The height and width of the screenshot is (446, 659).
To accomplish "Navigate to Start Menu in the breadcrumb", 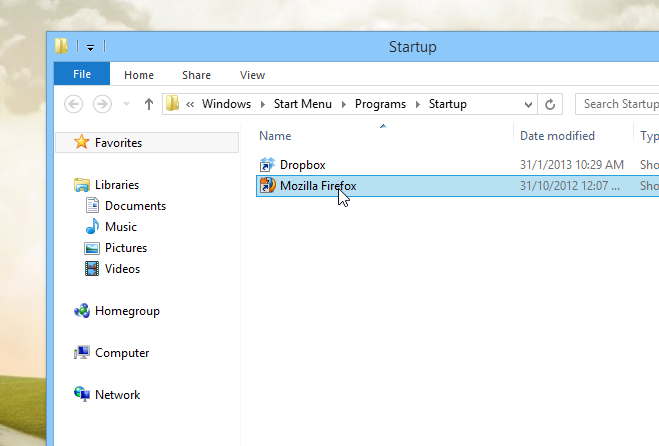I will (x=303, y=104).
